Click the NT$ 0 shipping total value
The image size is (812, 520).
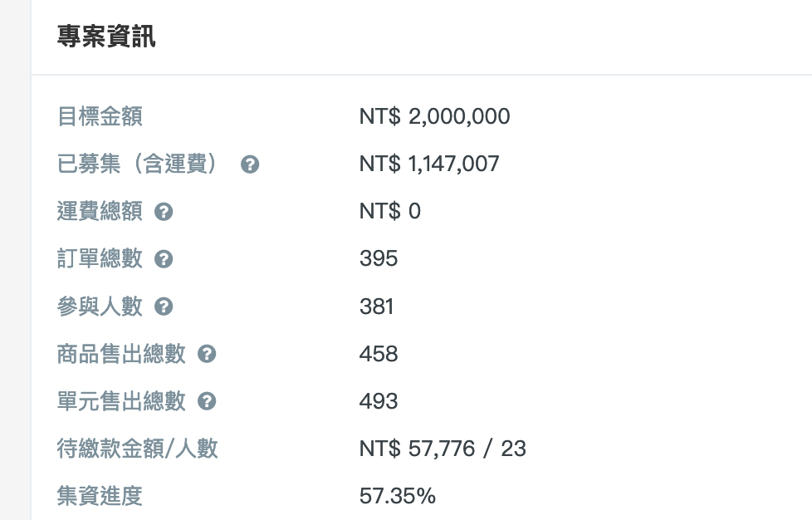[x=390, y=211]
